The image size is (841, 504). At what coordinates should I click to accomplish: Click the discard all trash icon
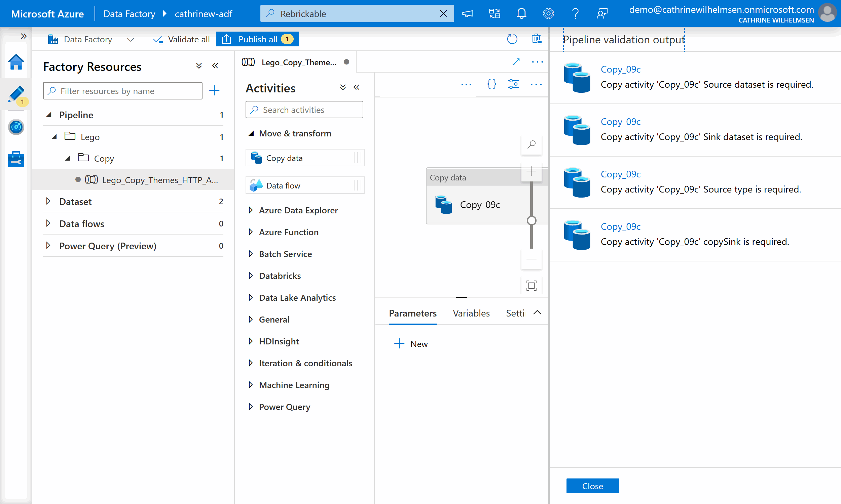pyautogui.click(x=536, y=39)
